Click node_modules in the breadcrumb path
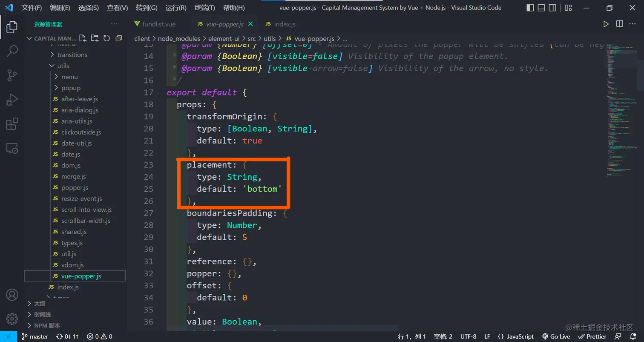Screen dimensions: 644x342 tap(179, 38)
